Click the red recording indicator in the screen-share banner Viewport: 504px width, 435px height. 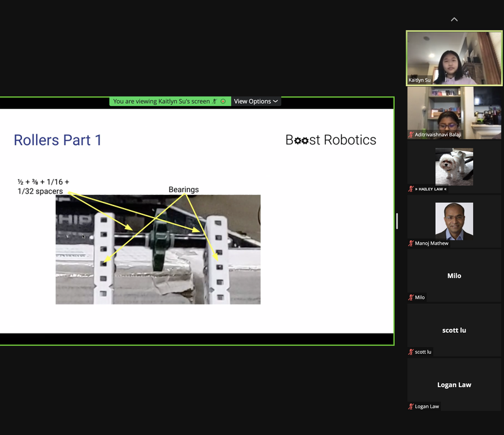tap(222, 101)
